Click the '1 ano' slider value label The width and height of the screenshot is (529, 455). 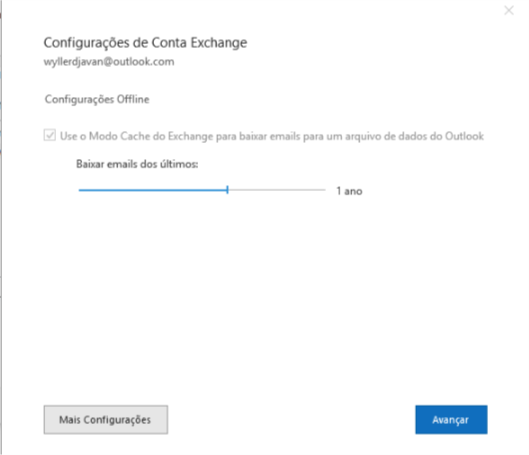click(x=349, y=191)
